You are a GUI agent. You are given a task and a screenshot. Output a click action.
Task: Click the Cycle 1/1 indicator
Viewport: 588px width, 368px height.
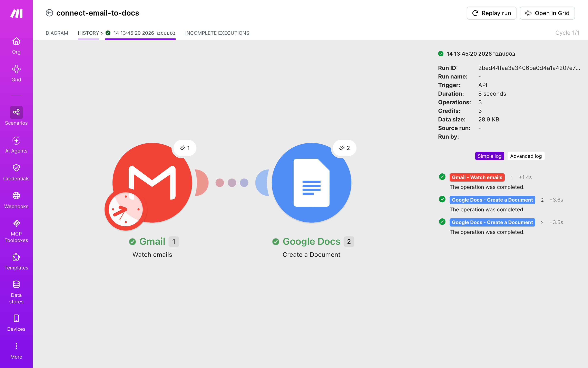(x=567, y=33)
